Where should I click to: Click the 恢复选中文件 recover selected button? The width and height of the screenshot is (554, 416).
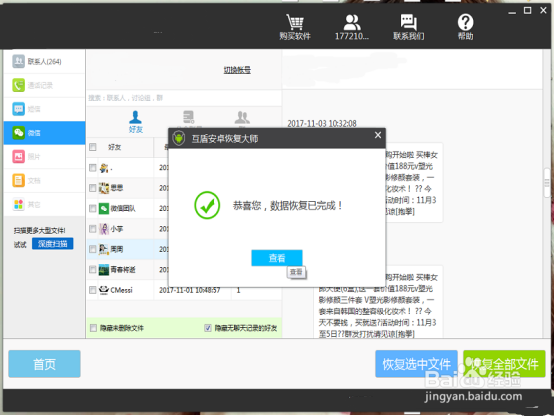tap(416, 364)
